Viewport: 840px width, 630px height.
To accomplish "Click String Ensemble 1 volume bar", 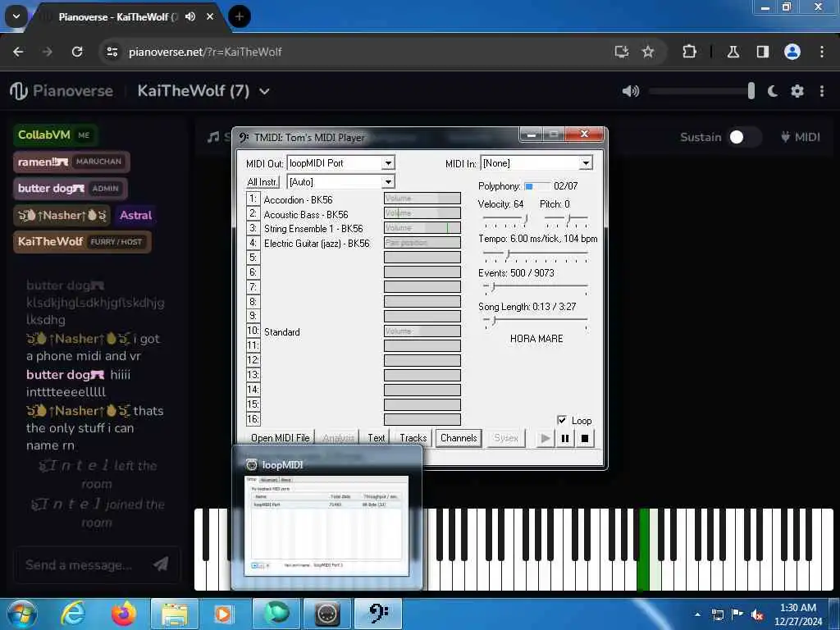I will 422,228.
